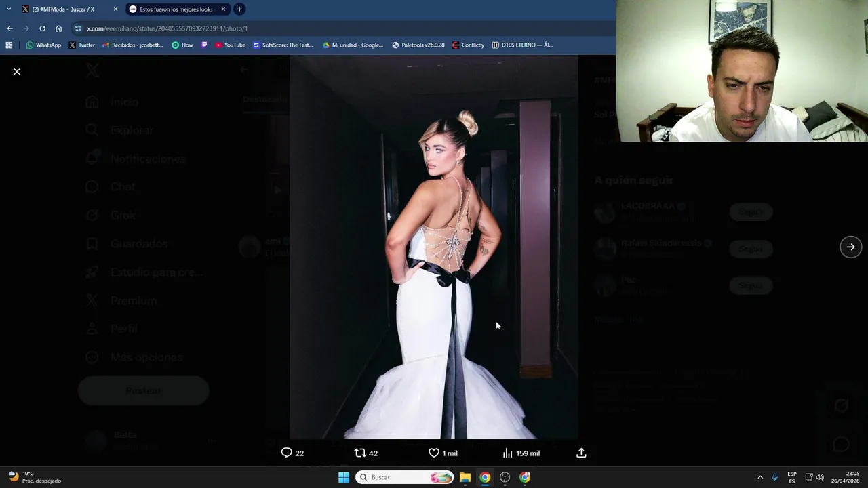Open the Twitter bookmark
The width and height of the screenshot is (868, 488).
(x=81, y=45)
